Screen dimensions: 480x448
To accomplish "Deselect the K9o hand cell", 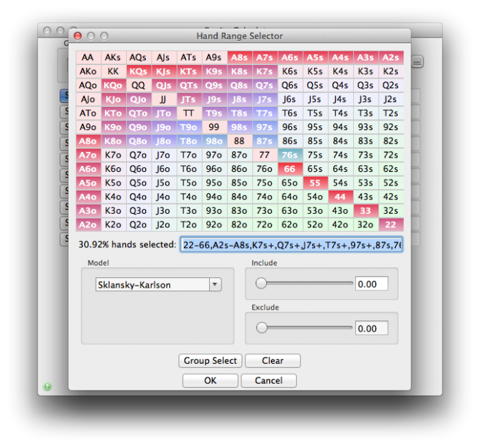I will click(x=113, y=127).
